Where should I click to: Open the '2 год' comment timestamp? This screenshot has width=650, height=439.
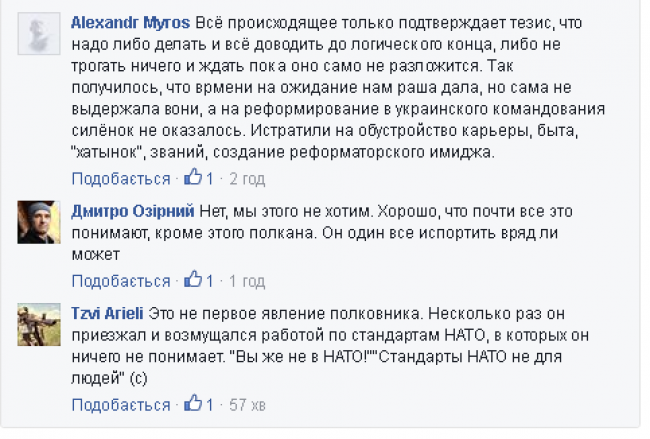point(247,179)
